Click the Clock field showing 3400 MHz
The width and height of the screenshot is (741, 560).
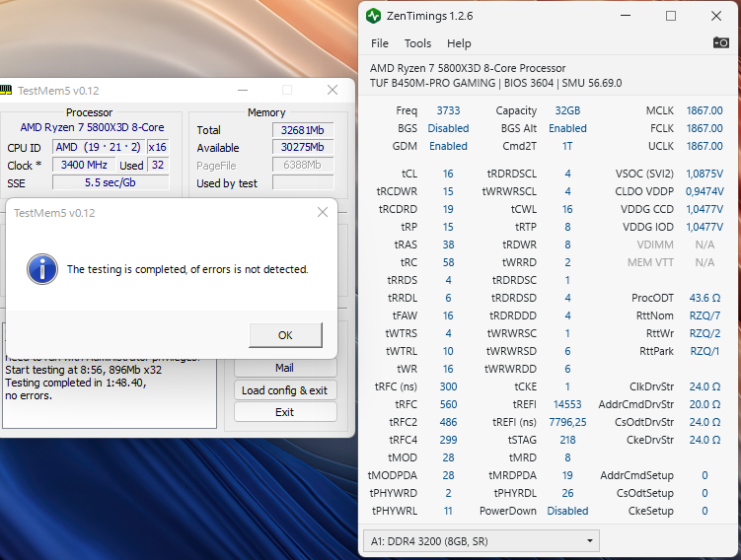[84, 165]
